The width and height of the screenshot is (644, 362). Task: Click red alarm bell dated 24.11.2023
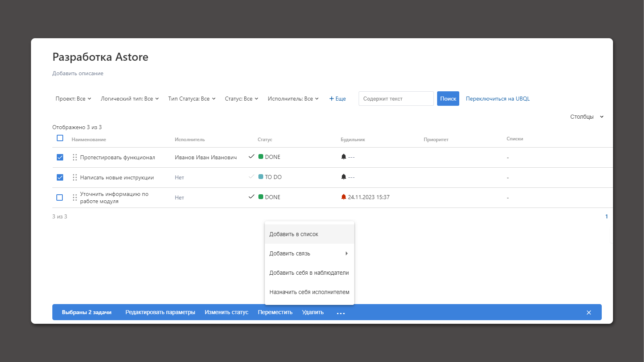[344, 197]
